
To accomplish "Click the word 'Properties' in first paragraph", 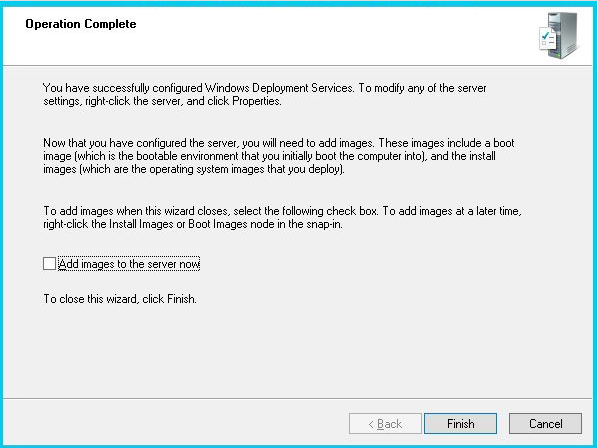I will (256, 101).
